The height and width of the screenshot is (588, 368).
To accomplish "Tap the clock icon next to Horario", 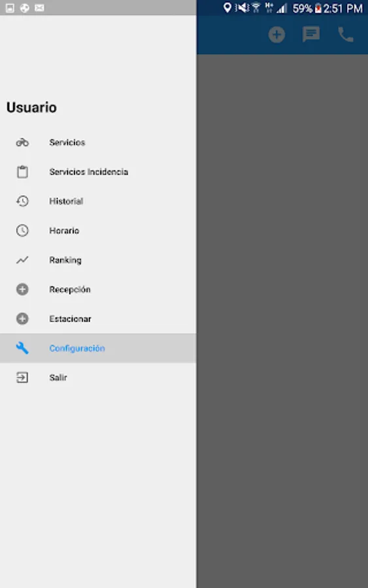I will (x=22, y=230).
